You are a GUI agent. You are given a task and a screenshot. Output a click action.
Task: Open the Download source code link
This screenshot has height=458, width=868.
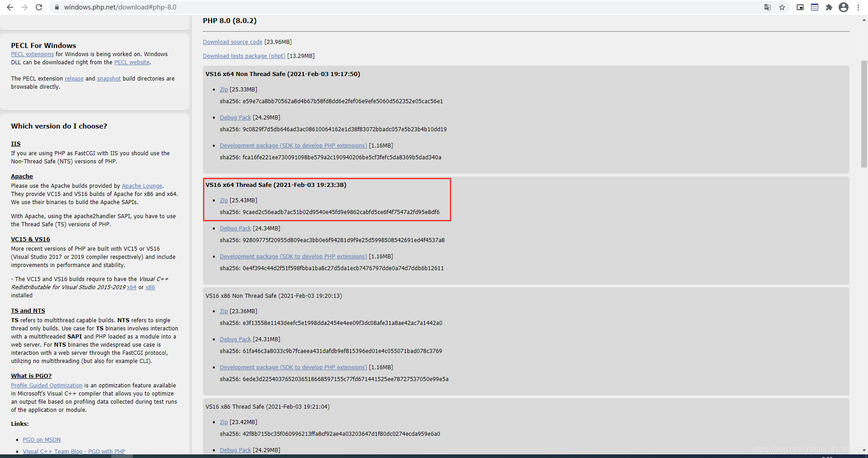coord(232,42)
